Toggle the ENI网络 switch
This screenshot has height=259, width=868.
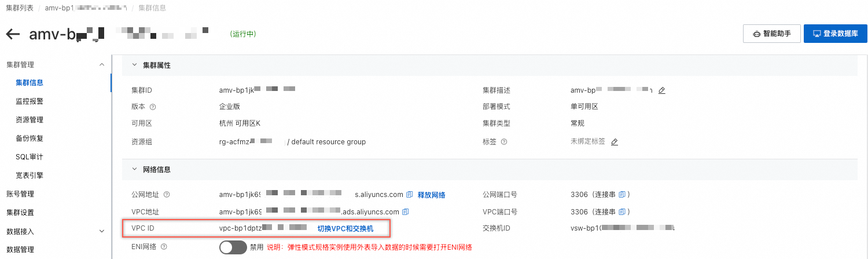coord(233,247)
